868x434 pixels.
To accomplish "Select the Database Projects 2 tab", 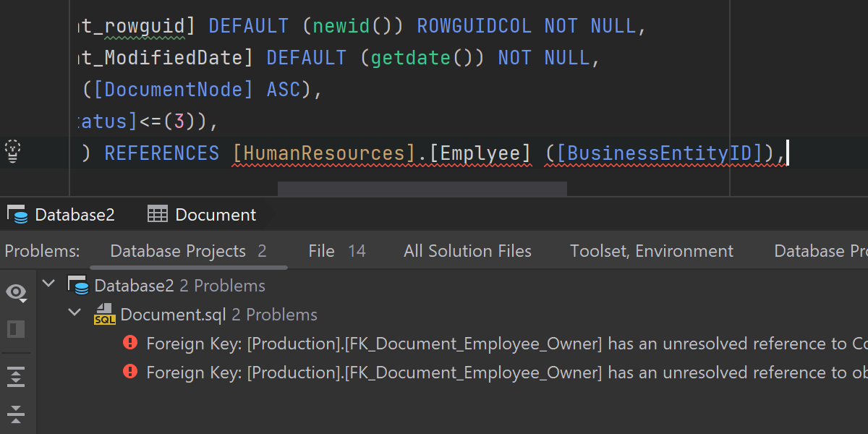I will [188, 251].
